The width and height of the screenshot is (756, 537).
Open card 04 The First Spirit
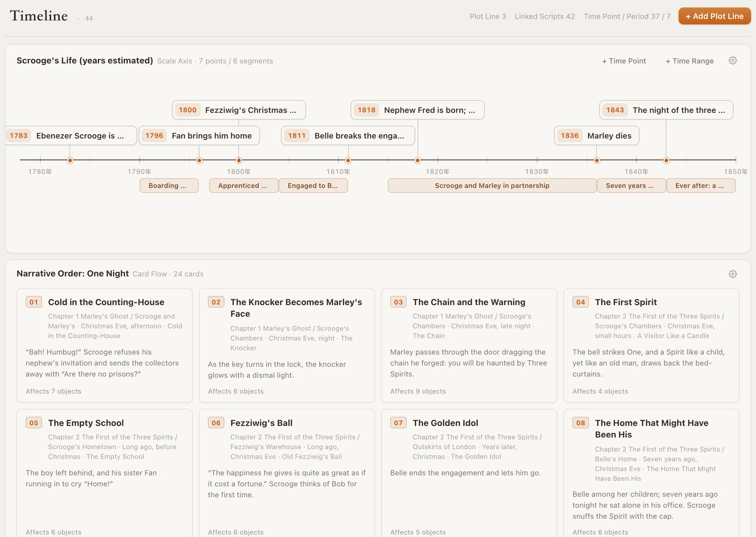(651, 345)
